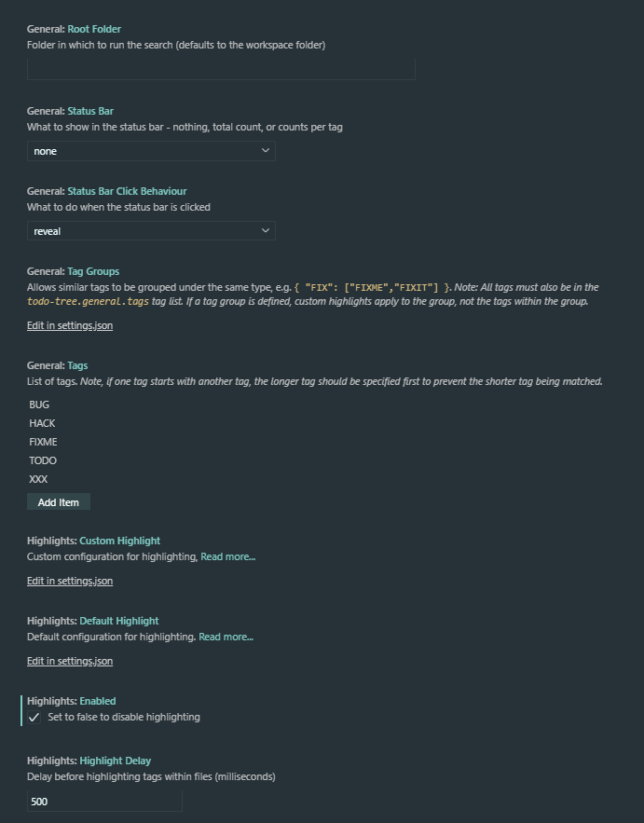This screenshot has height=823, width=644.
Task: Click the Root Folder text input
Action: [x=221, y=69]
